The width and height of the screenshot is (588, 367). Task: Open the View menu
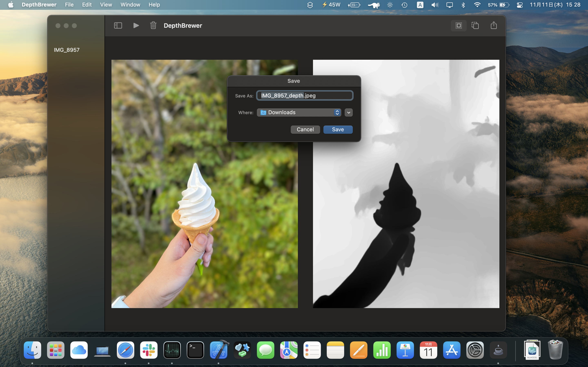point(106,5)
